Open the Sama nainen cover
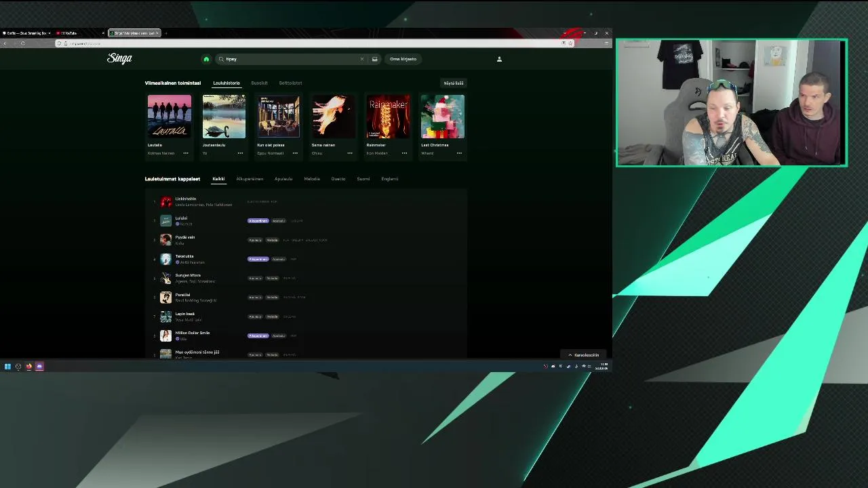This screenshot has width=868, height=488. pos(333,117)
